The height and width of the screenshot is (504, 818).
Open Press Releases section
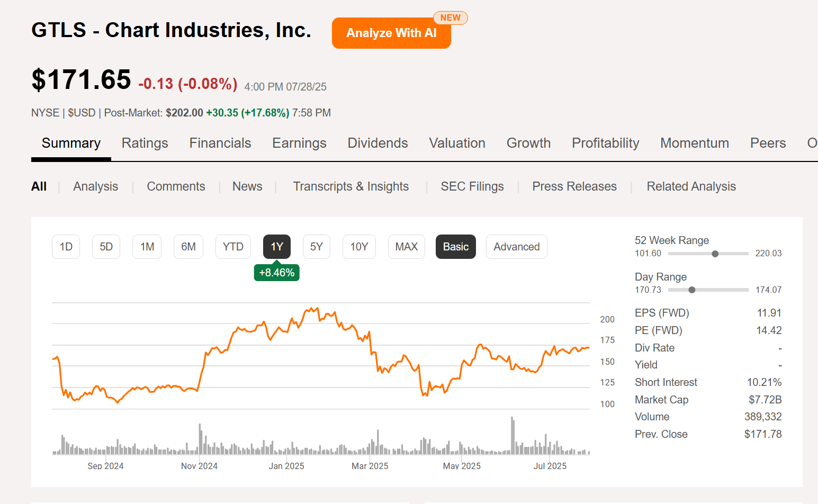point(574,186)
